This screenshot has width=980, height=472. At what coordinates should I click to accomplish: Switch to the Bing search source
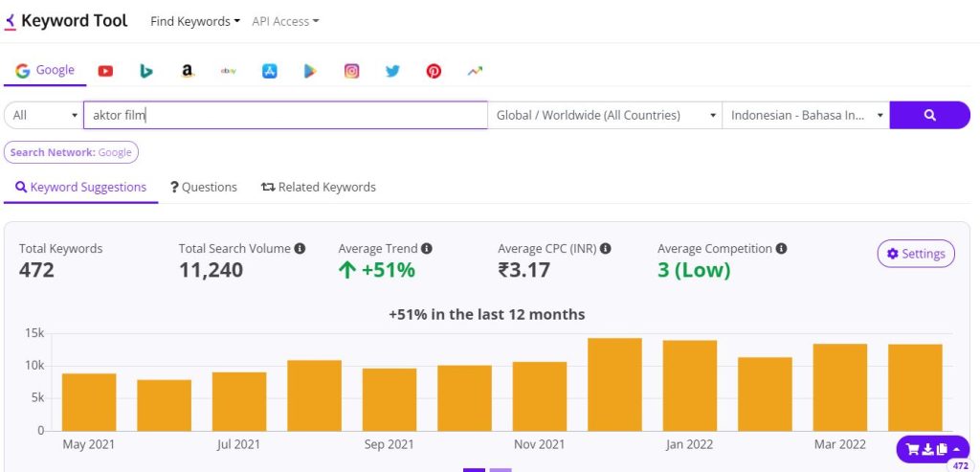pos(146,71)
